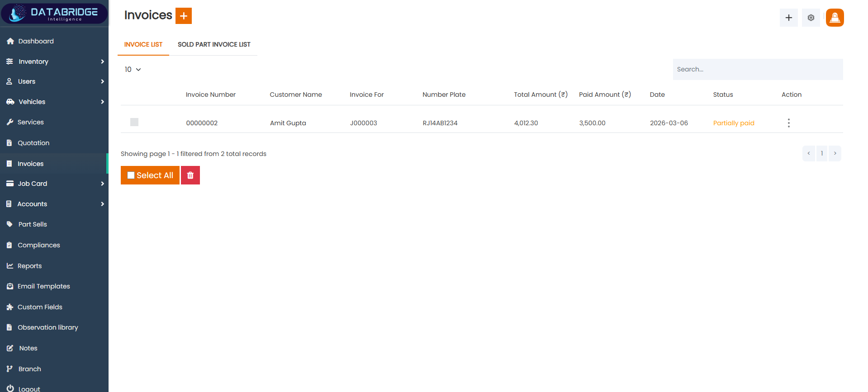This screenshot has height=392, width=868.
Task: Switch to the Invoice List tab
Action: click(143, 44)
